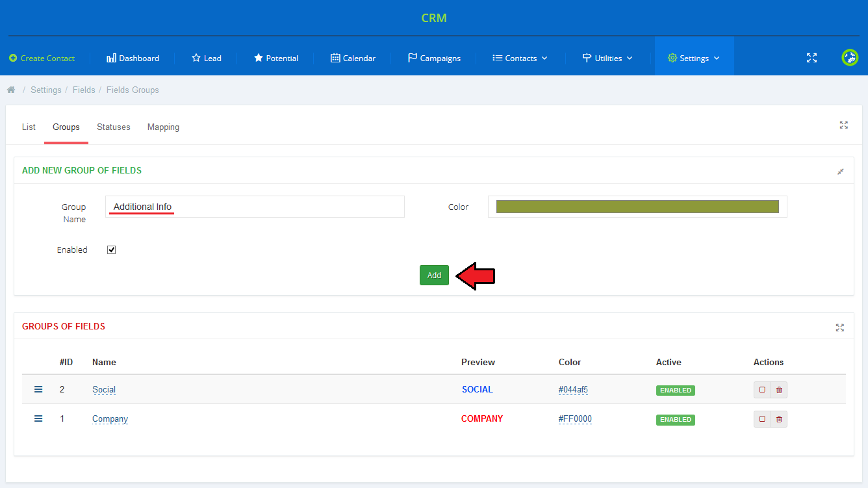Click the COMPANY preview text

(482, 419)
